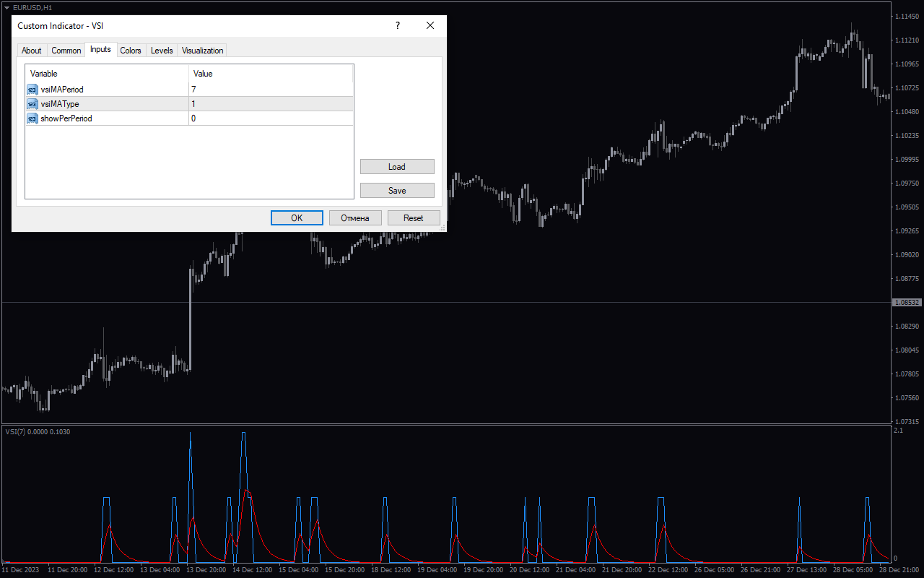Open the EURUSD,H1 chart window menu arrow
This screenshot has height=578, width=924.
click(6, 7)
